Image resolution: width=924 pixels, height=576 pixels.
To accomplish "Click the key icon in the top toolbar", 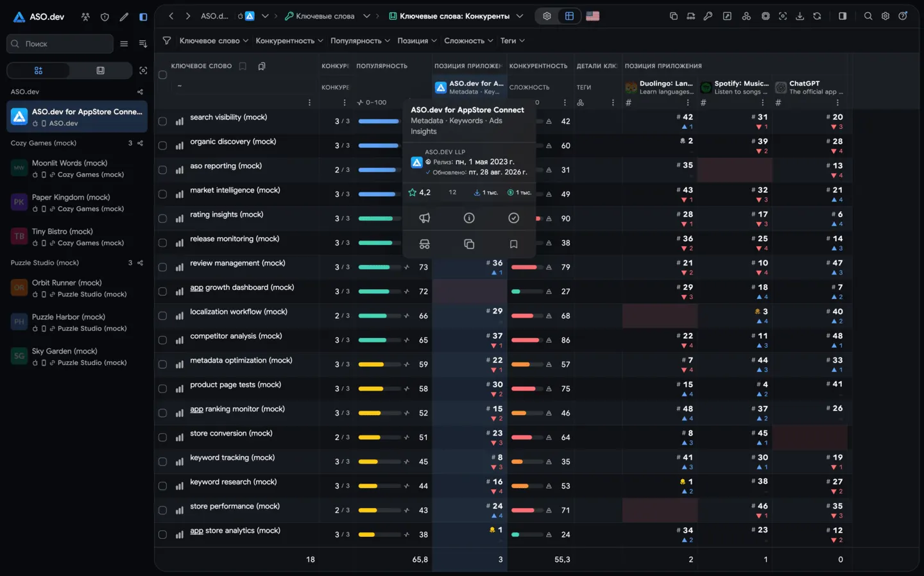I will click(x=708, y=16).
